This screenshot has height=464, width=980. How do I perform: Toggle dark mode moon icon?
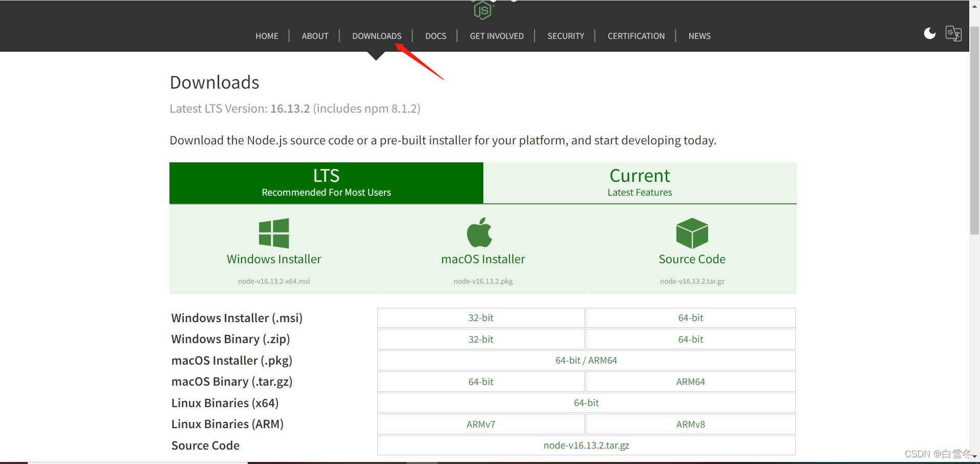(930, 34)
